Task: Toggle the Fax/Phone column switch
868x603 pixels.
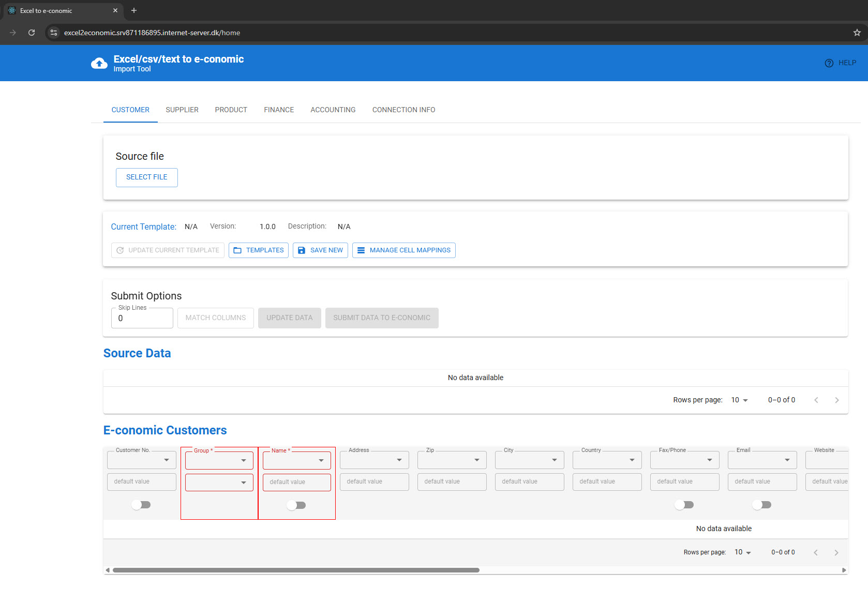Action: (x=684, y=505)
